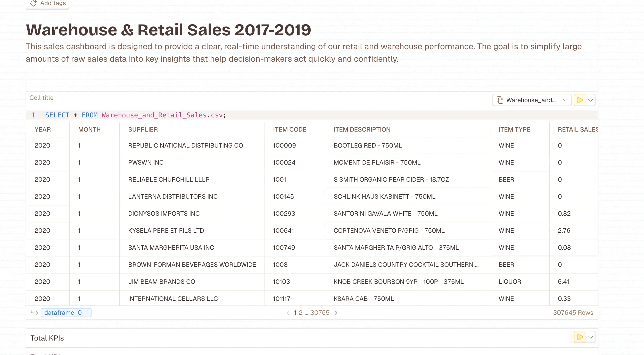
Task: Click the YEAR column header
Action: point(43,129)
